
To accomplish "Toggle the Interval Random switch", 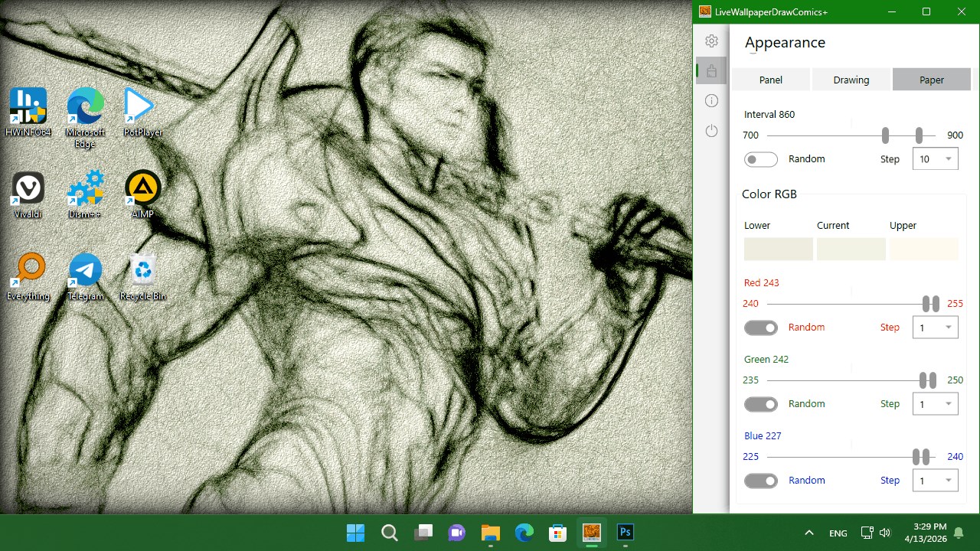I will pyautogui.click(x=761, y=159).
